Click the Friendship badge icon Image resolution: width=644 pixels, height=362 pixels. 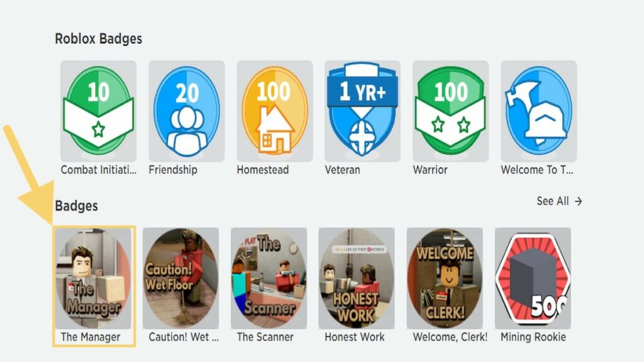(x=186, y=111)
